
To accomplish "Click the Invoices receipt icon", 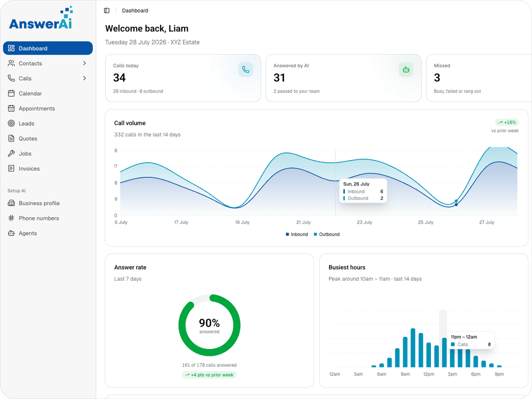I will pos(11,169).
